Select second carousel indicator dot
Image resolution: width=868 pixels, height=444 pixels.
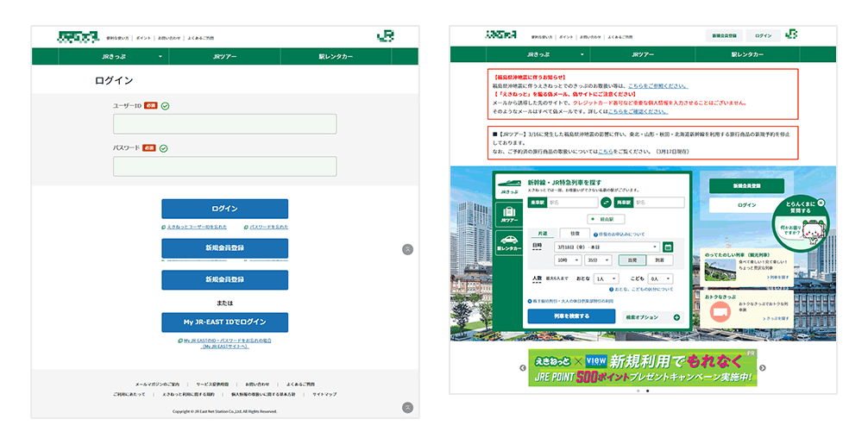(x=648, y=391)
